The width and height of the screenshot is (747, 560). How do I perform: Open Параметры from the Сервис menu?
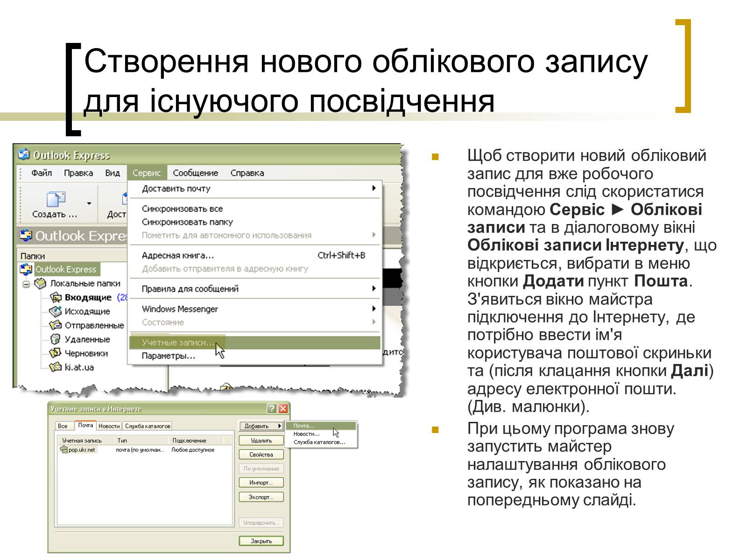click(x=254, y=356)
